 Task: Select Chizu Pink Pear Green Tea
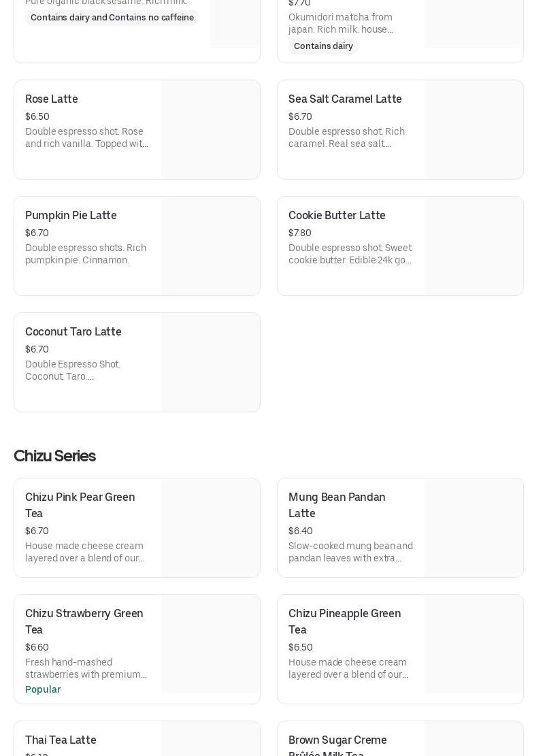80,505
